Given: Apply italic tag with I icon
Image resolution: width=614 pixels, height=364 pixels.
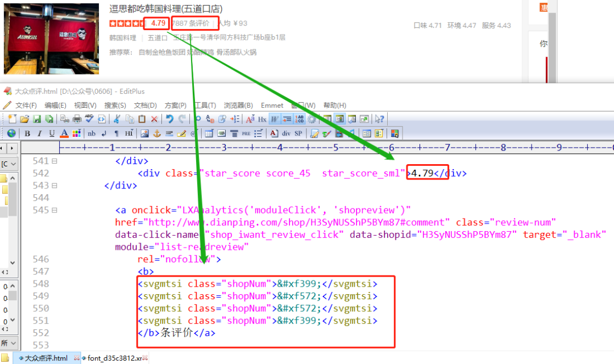Looking at the screenshot, I should [x=40, y=133].
